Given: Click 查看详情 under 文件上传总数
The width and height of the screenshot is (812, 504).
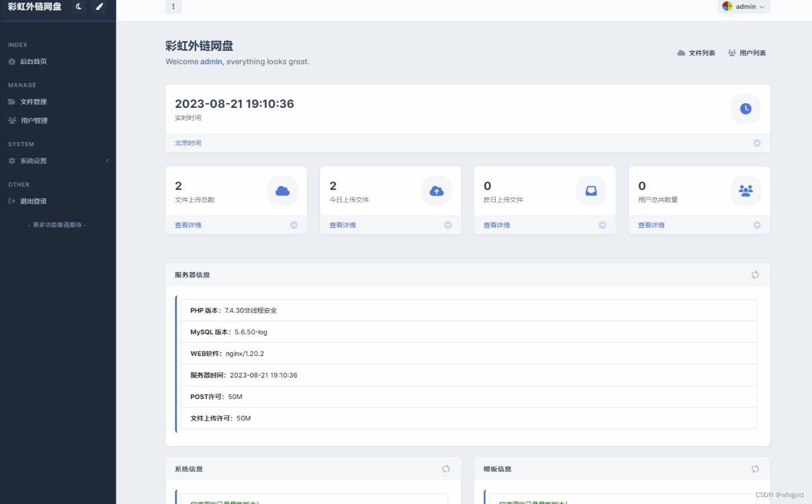Looking at the screenshot, I should click(187, 224).
